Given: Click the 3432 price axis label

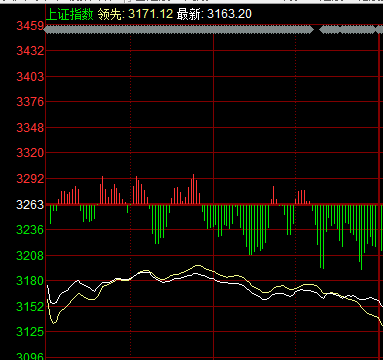Looking at the screenshot, I should (x=30, y=51).
